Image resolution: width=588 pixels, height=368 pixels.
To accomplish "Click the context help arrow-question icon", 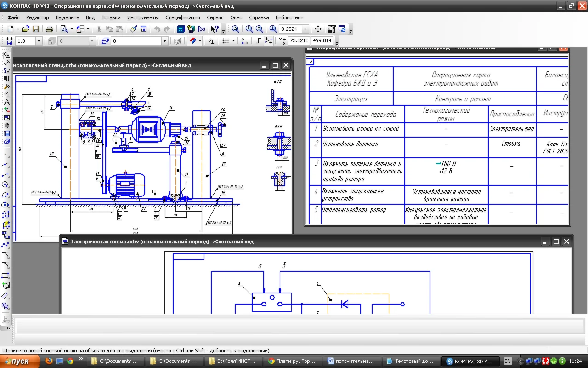I will pyautogui.click(x=214, y=29).
